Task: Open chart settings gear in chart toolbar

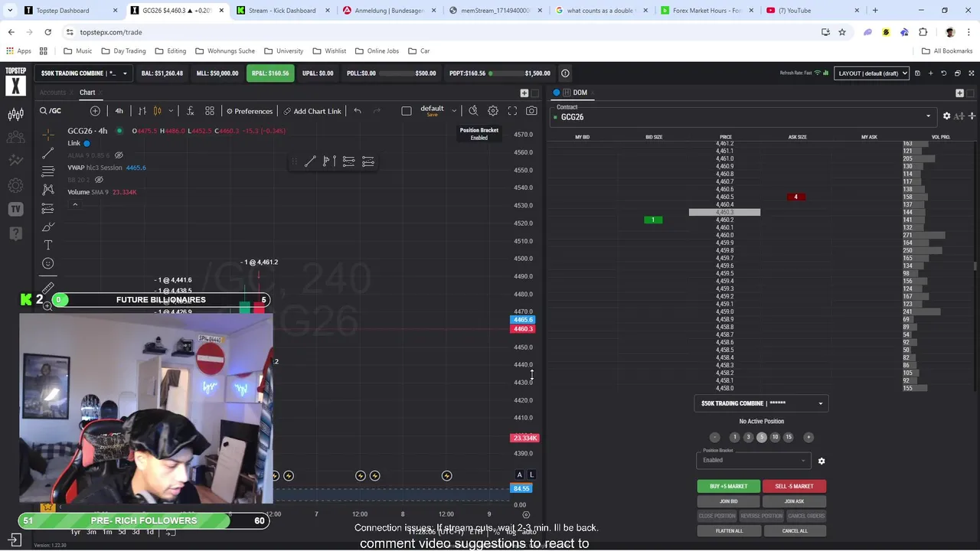Action: (x=493, y=111)
